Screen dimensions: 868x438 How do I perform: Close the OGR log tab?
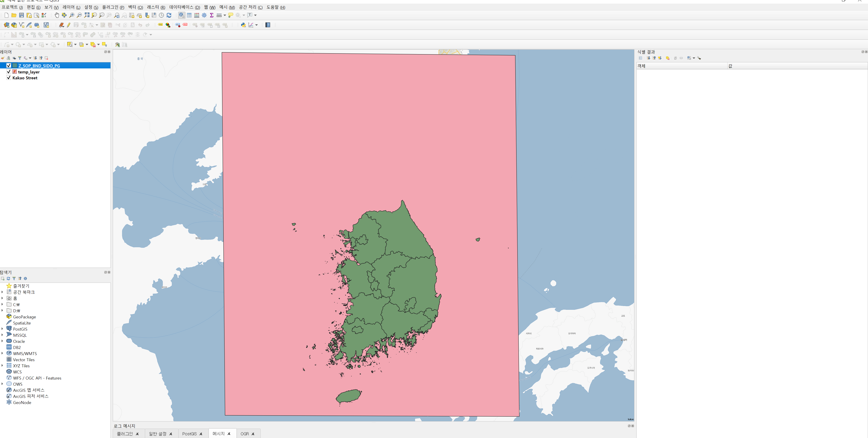(x=253, y=434)
